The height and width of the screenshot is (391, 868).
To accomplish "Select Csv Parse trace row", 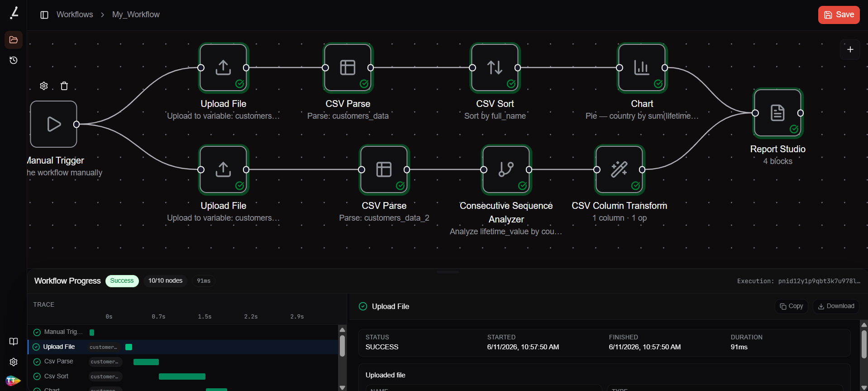I will pyautogui.click(x=183, y=362).
